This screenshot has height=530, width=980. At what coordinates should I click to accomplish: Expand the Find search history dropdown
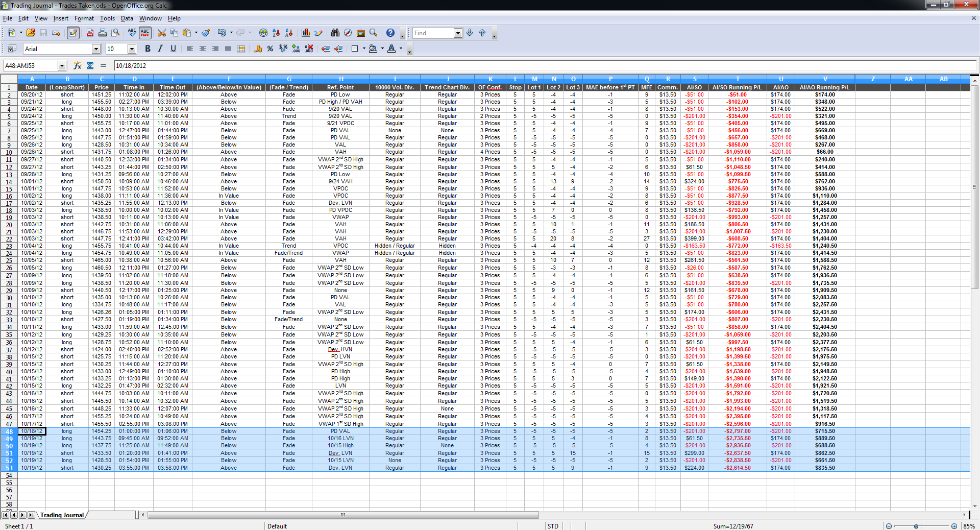458,33
